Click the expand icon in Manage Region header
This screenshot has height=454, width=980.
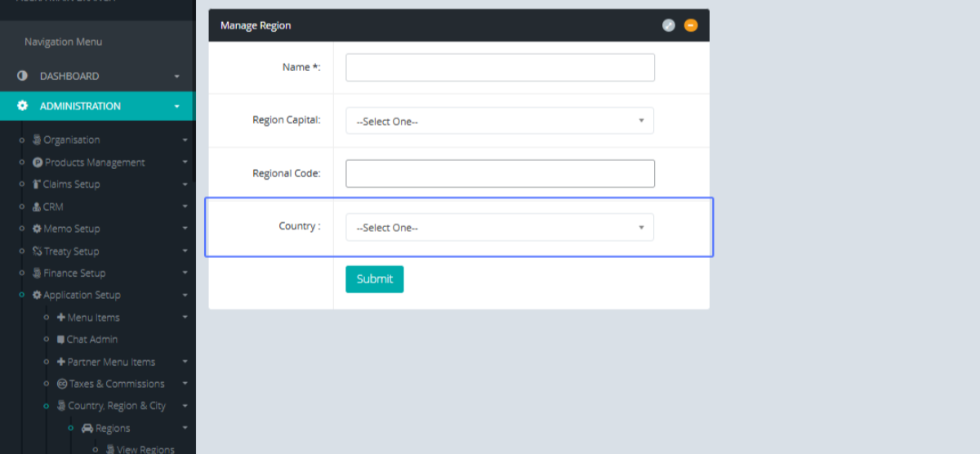click(669, 25)
